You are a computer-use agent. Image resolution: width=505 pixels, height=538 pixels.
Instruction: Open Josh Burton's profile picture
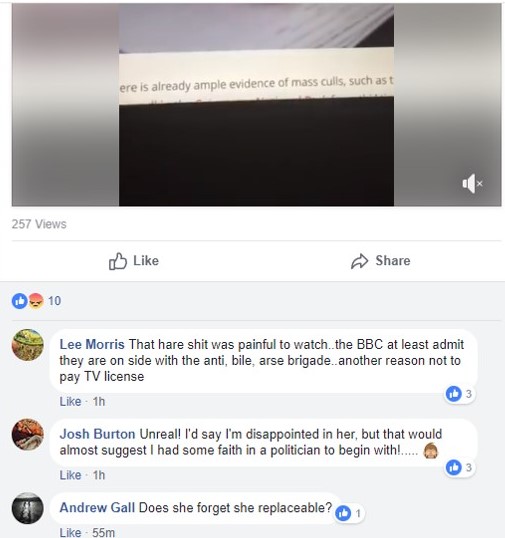28,434
